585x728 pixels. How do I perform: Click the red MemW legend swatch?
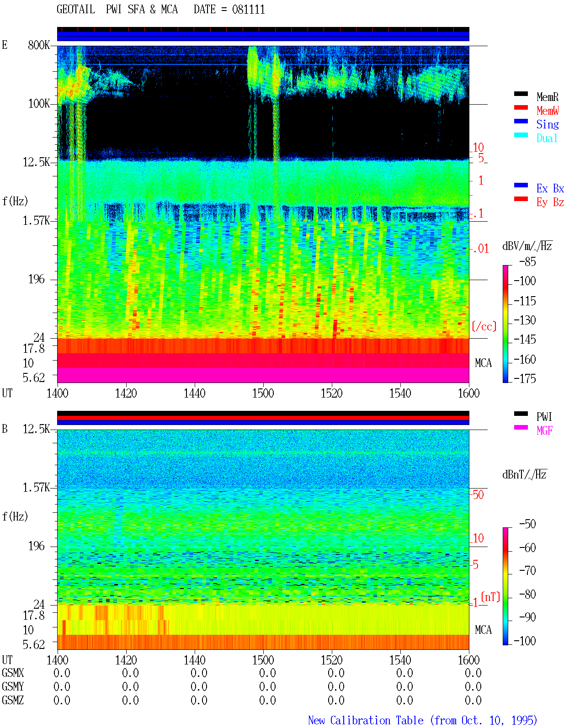[521, 107]
